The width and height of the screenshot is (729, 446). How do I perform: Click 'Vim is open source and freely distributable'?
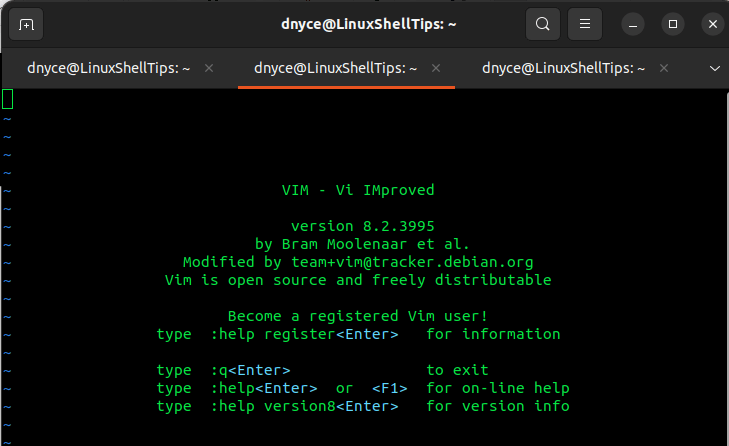pos(358,280)
